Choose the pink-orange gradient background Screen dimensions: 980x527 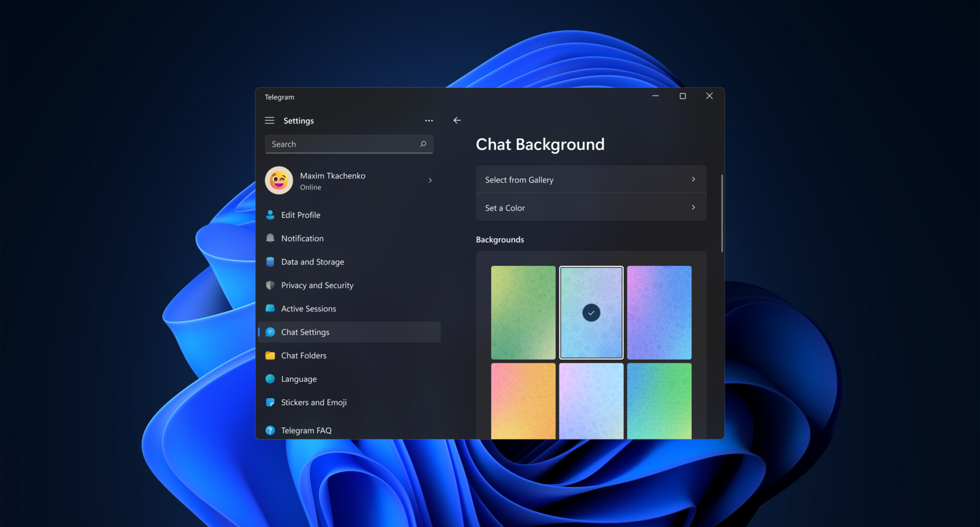click(523, 401)
